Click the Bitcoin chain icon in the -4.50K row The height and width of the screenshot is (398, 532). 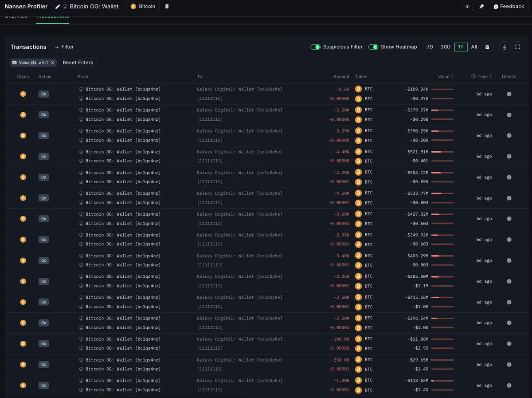[23, 198]
